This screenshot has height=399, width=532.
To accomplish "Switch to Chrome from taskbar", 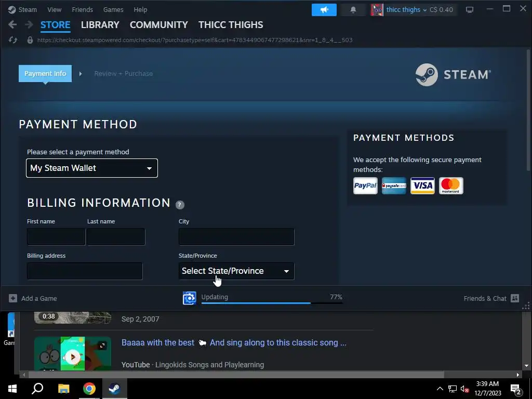I will pos(89,389).
